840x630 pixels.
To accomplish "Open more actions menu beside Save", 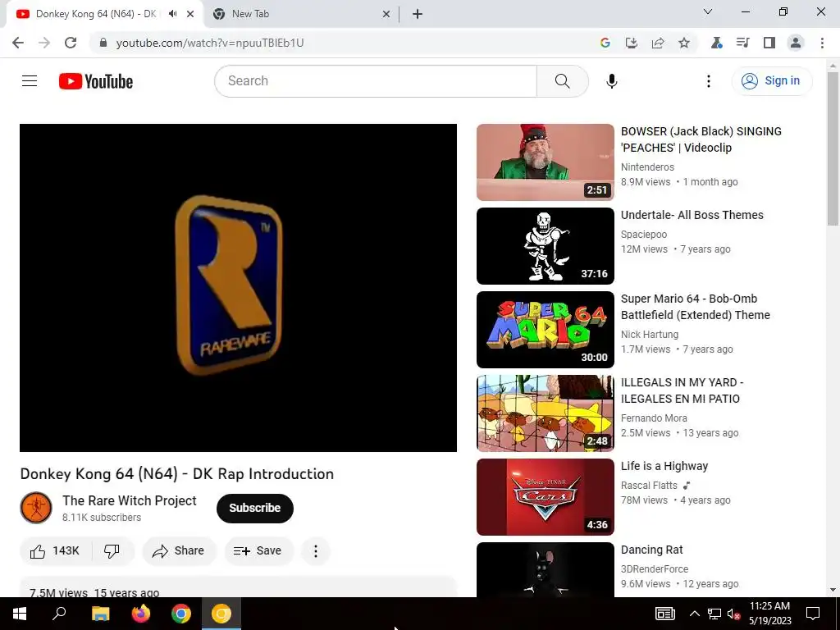I will [x=316, y=550].
